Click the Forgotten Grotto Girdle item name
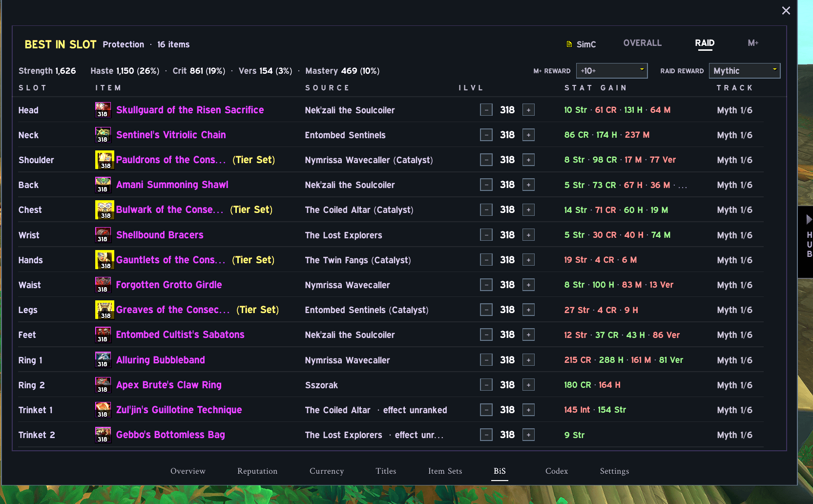 click(x=169, y=285)
